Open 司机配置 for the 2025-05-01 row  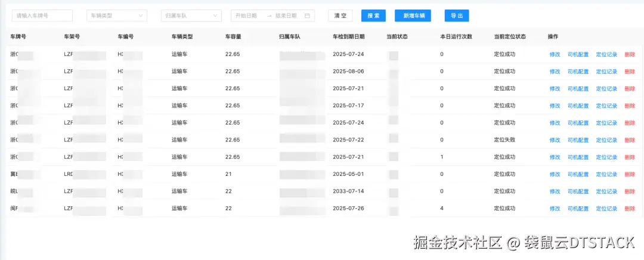click(578, 174)
